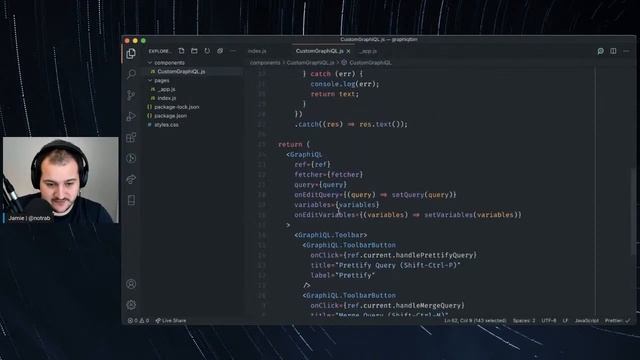Viewport: 640px width, 360px height.
Task: Open index.js in the file tree
Action: click(167, 98)
